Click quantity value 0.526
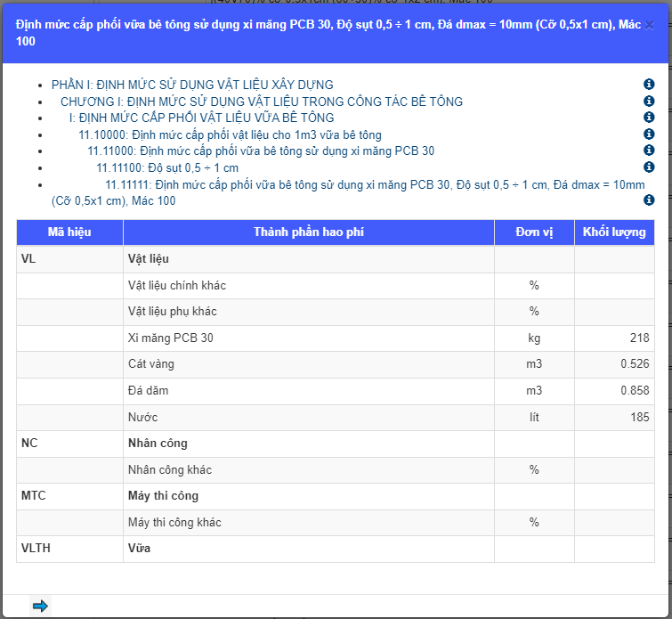 coord(635,363)
